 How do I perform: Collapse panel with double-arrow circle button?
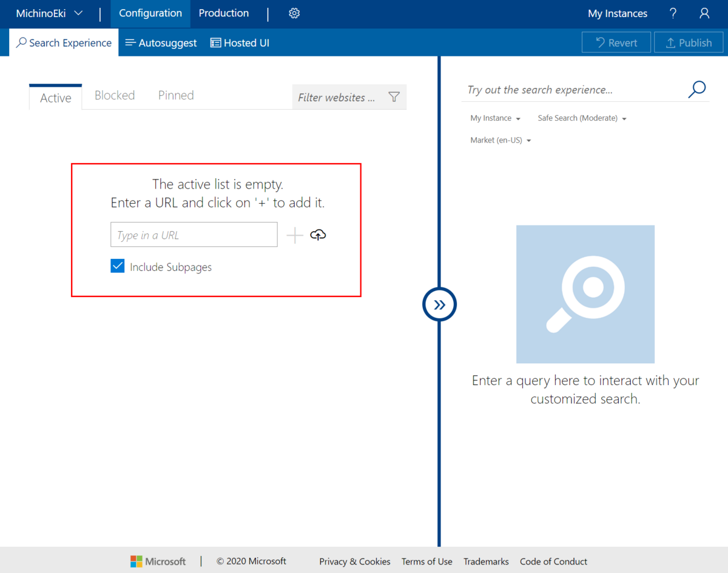click(x=439, y=304)
